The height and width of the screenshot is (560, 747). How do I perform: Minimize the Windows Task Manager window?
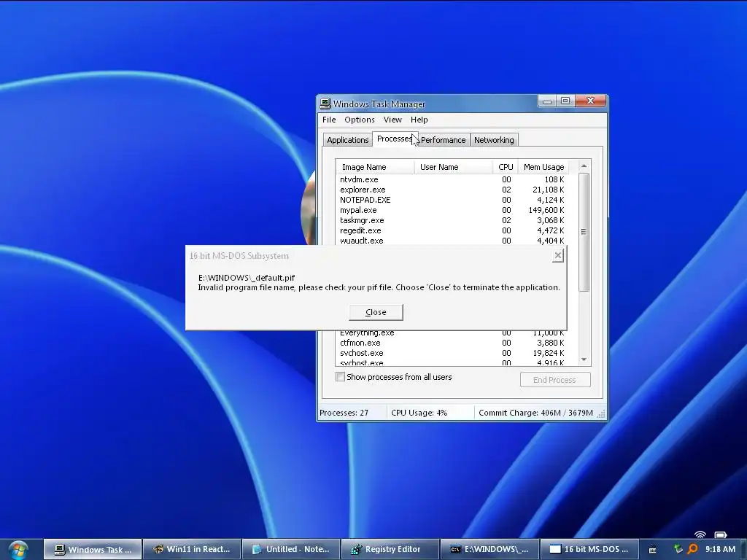pyautogui.click(x=547, y=101)
